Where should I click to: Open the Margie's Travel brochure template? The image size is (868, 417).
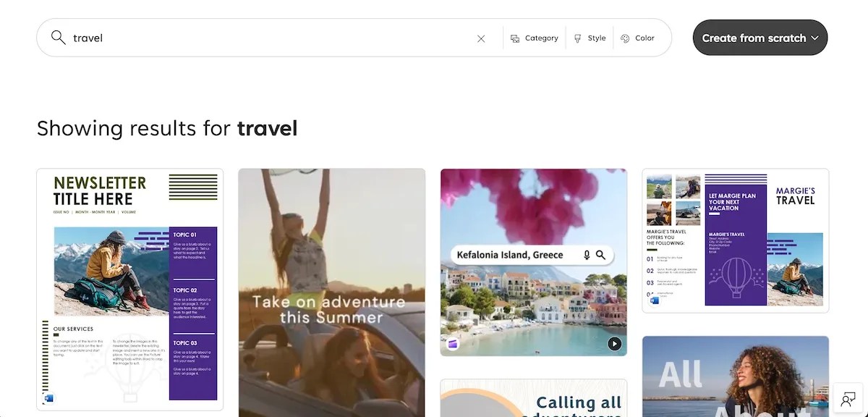click(x=736, y=240)
